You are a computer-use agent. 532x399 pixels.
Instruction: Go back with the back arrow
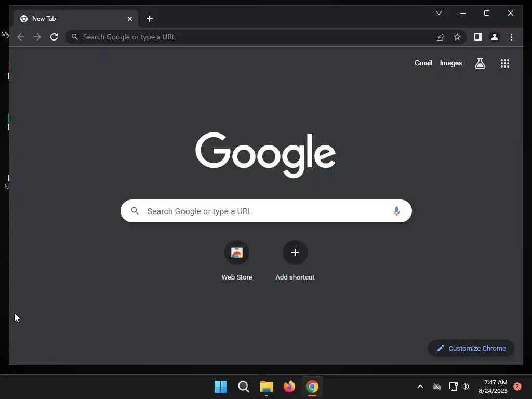click(21, 37)
